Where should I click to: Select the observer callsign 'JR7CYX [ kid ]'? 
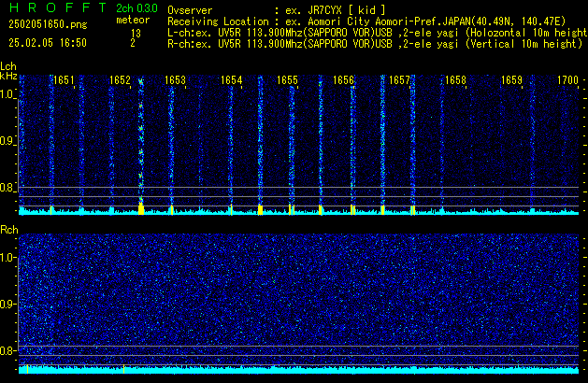click(x=347, y=10)
